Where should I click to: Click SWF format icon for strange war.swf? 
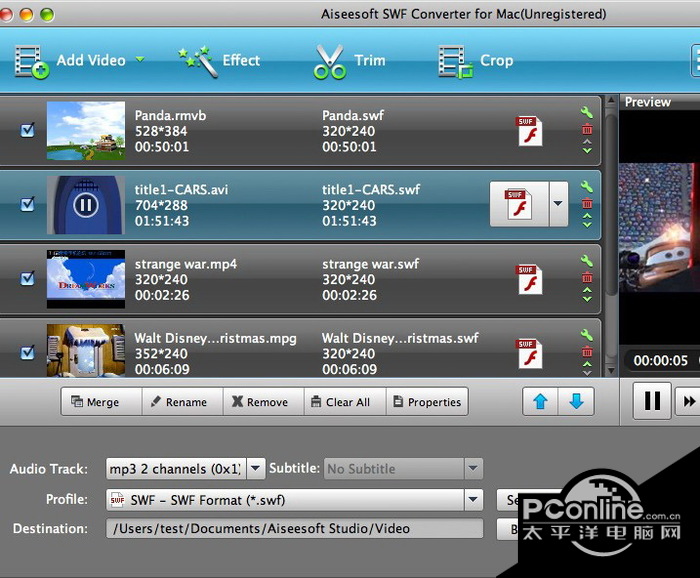(x=529, y=279)
